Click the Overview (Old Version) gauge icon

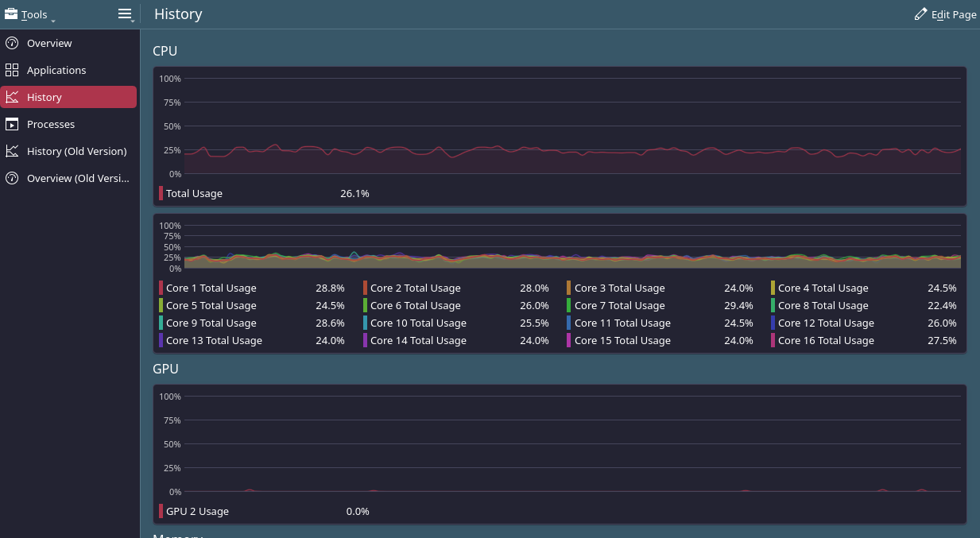click(12, 178)
